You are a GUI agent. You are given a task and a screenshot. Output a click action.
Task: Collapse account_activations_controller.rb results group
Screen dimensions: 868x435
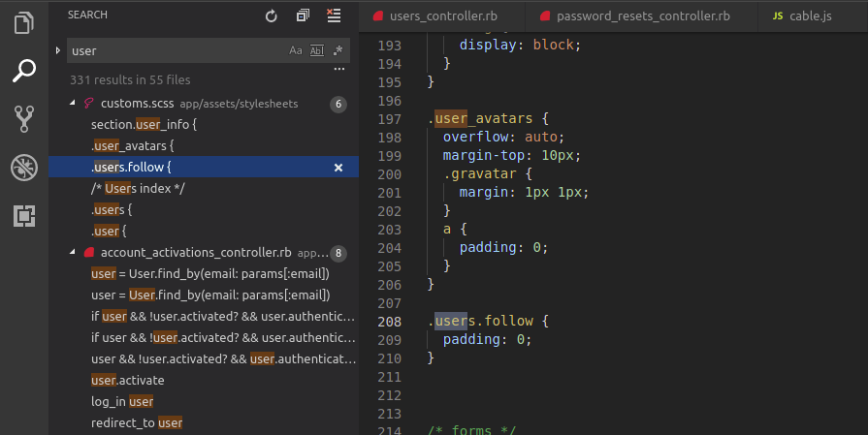click(74, 253)
